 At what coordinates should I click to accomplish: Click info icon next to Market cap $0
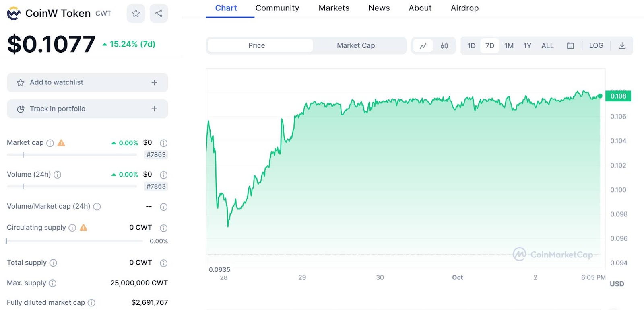(x=163, y=143)
